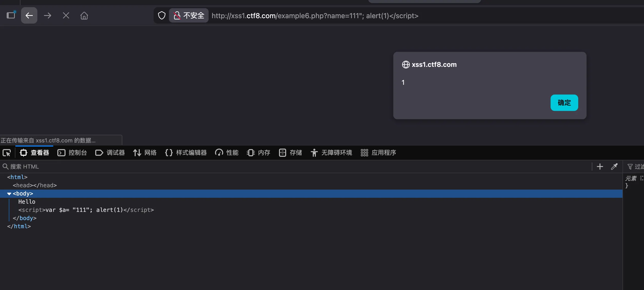
Task: Select the </html> closing tag
Action: coord(19,226)
